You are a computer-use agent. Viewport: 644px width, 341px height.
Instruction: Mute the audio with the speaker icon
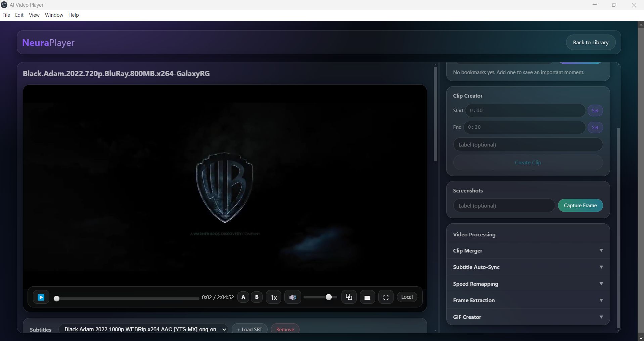pos(293,297)
